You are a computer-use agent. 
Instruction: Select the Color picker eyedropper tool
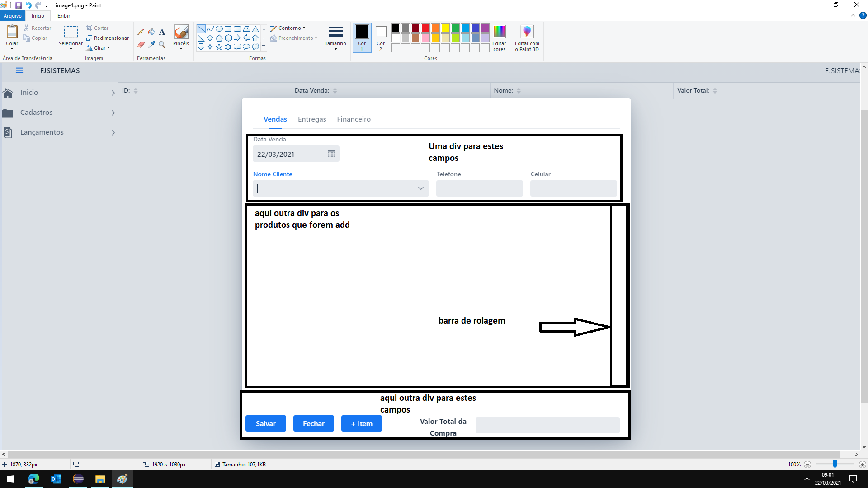point(151,45)
